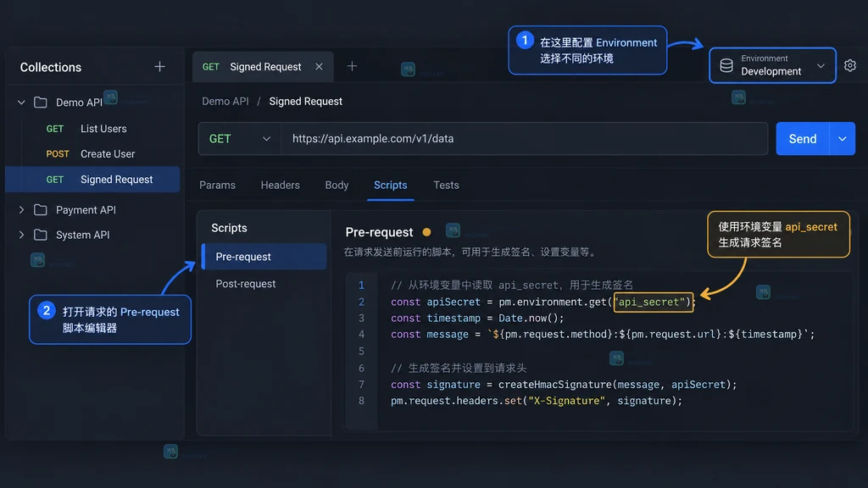Switch to the Tests tab

(446, 186)
